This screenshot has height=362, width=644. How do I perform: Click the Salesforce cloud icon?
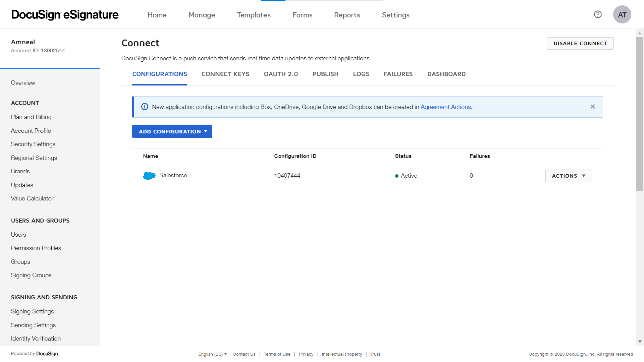point(149,175)
